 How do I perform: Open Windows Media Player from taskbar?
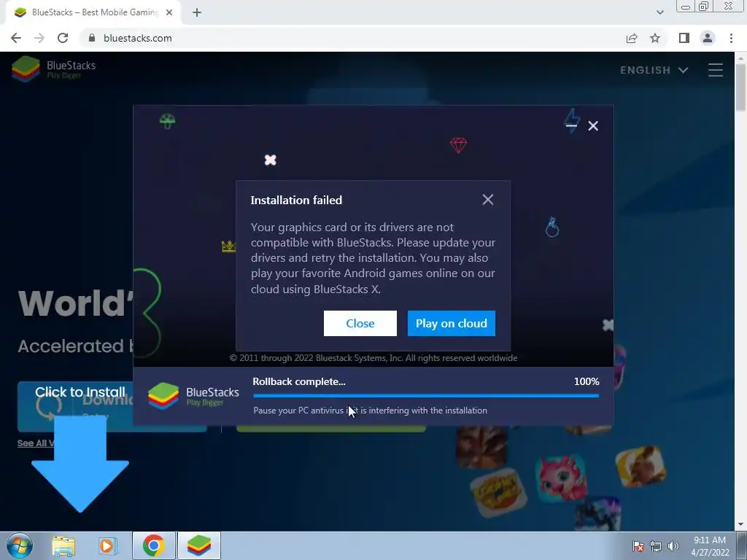tap(108, 545)
